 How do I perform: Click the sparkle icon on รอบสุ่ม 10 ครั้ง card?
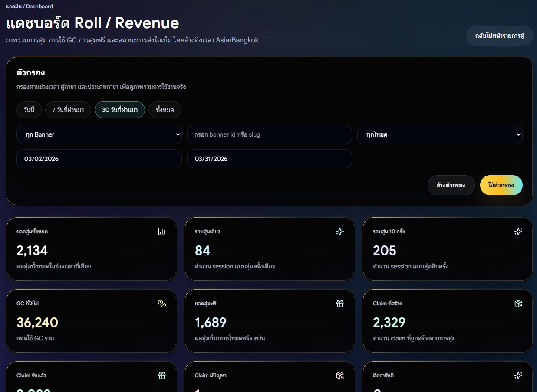click(518, 232)
